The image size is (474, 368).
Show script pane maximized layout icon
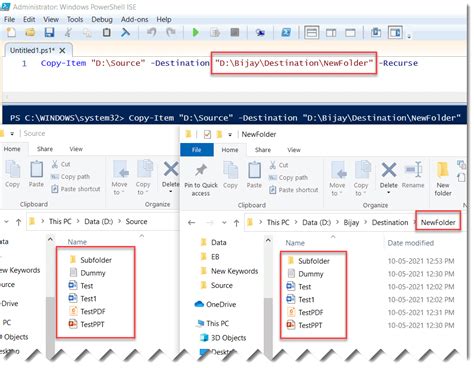pyautogui.click(x=350, y=33)
